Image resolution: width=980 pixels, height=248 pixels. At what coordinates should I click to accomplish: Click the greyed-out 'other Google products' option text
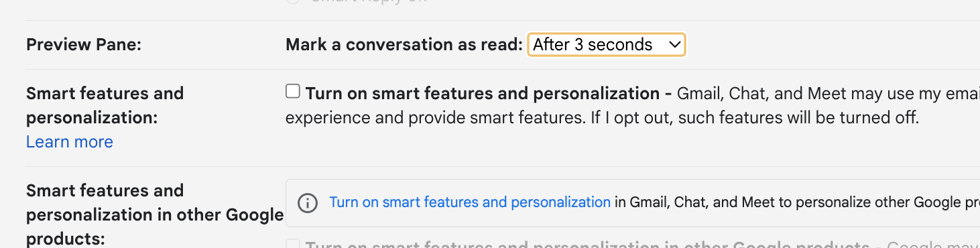pyautogui.click(x=587, y=245)
